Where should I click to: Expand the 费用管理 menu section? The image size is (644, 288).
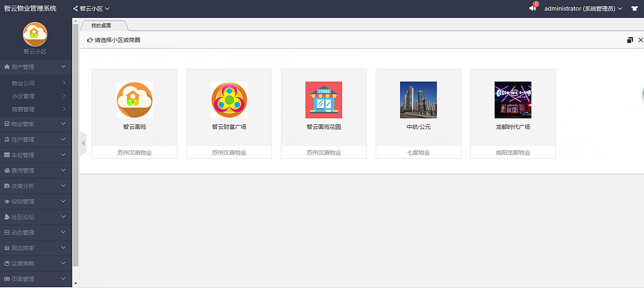(x=35, y=170)
